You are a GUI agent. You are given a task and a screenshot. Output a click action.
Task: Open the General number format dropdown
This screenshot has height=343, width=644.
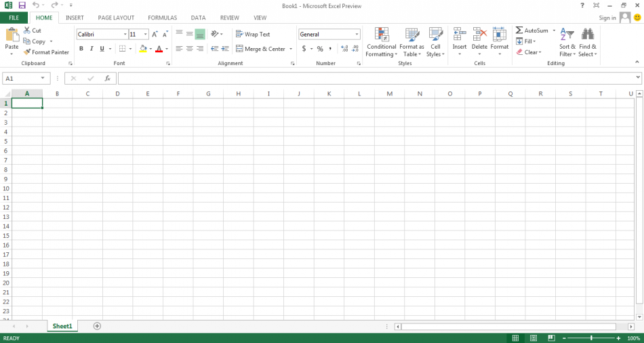(357, 35)
